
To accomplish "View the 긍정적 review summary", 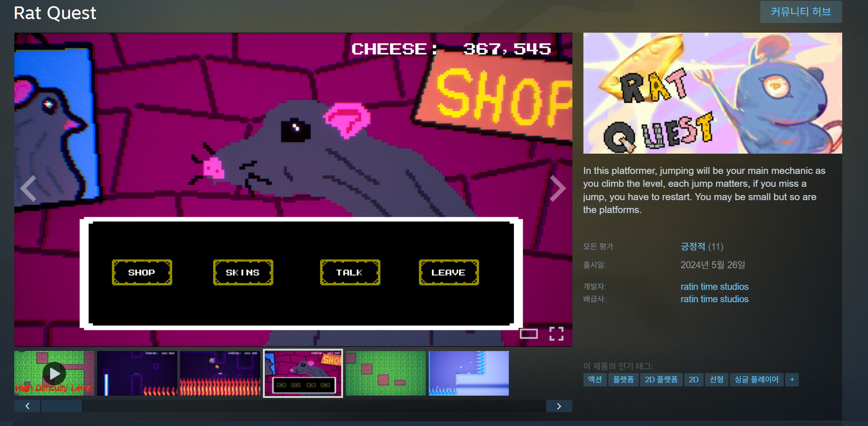I will point(693,247).
